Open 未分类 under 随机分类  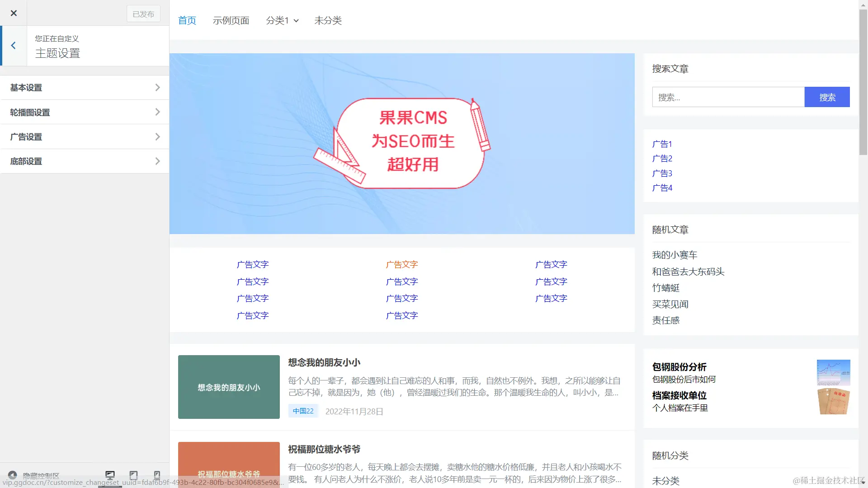pos(665,481)
